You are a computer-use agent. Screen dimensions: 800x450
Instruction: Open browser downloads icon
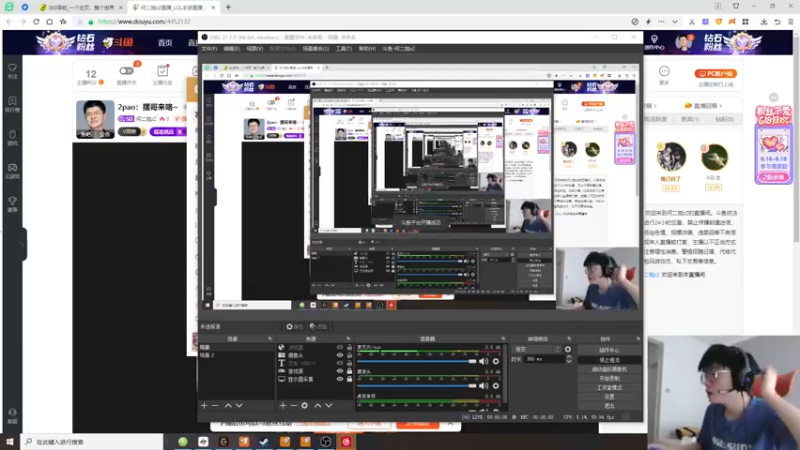click(x=764, y=22)
